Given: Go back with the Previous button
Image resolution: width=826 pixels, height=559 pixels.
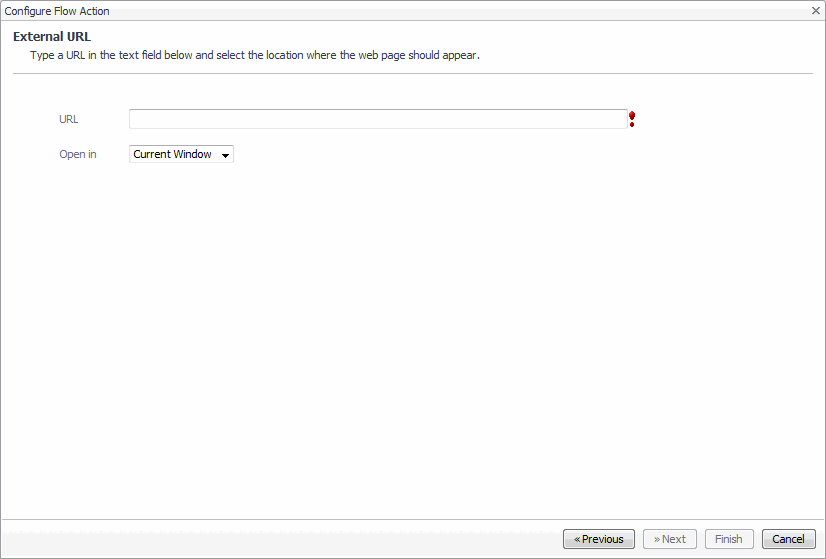Looking at the screenshot, I should (x=599, y=539).
